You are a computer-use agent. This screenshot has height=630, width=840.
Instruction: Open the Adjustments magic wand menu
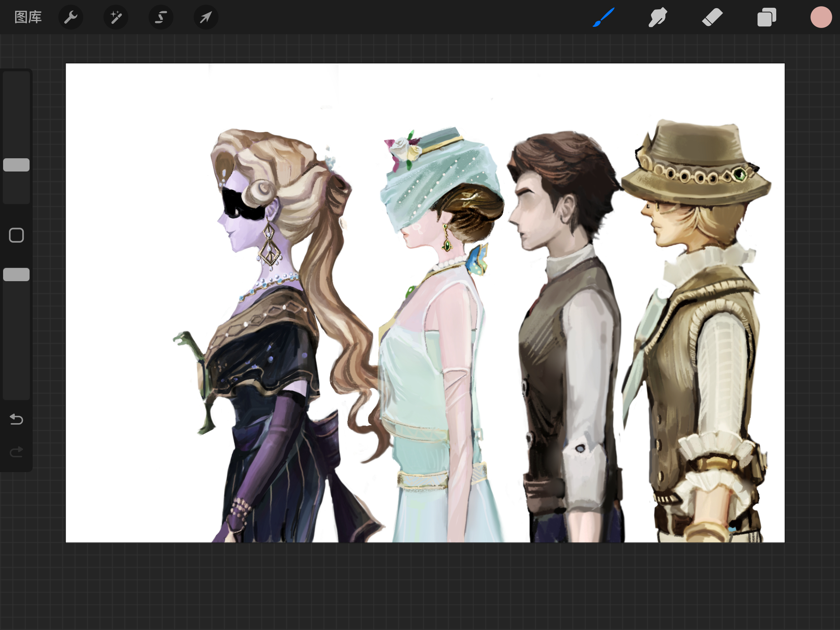116,17
